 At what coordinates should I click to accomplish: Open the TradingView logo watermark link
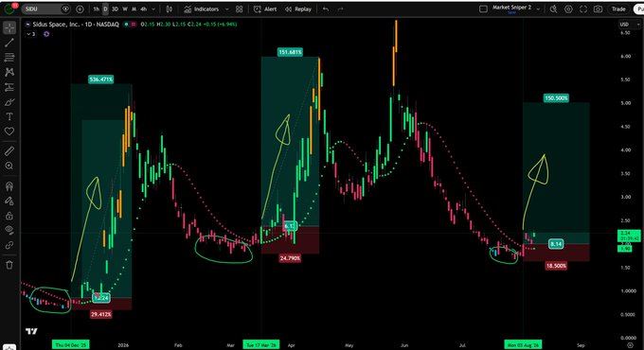(x=31, y=331)
